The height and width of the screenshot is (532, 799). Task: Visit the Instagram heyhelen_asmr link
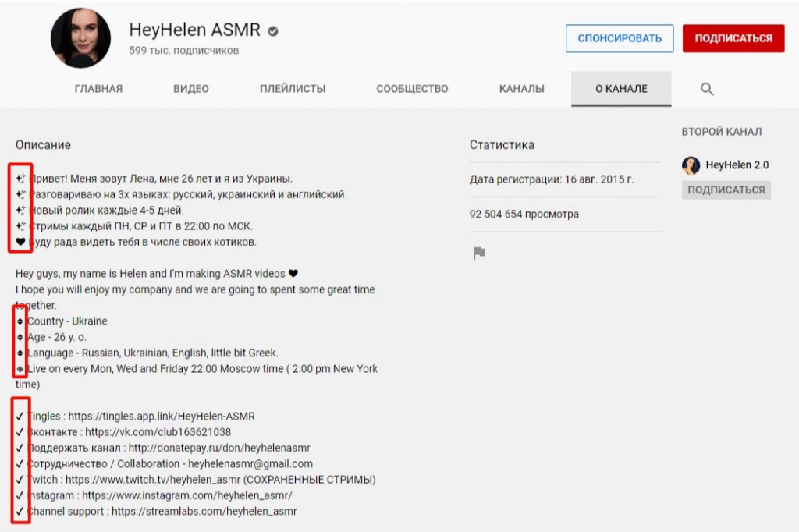[186, 495]
